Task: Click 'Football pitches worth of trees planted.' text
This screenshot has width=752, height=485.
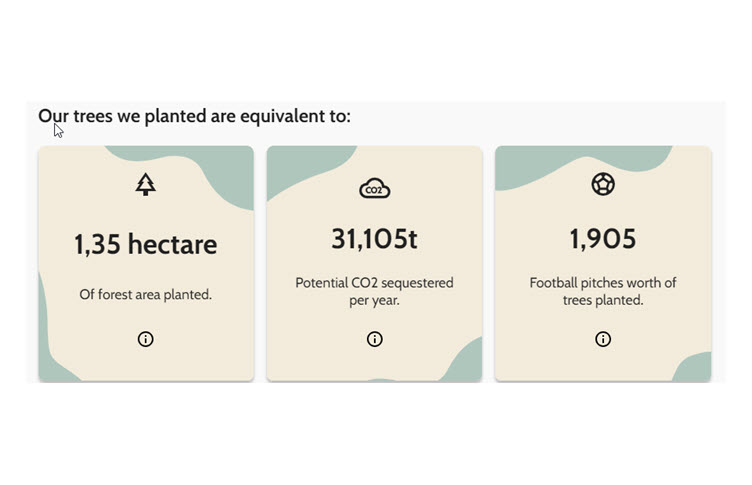Action: coord(603,291)
